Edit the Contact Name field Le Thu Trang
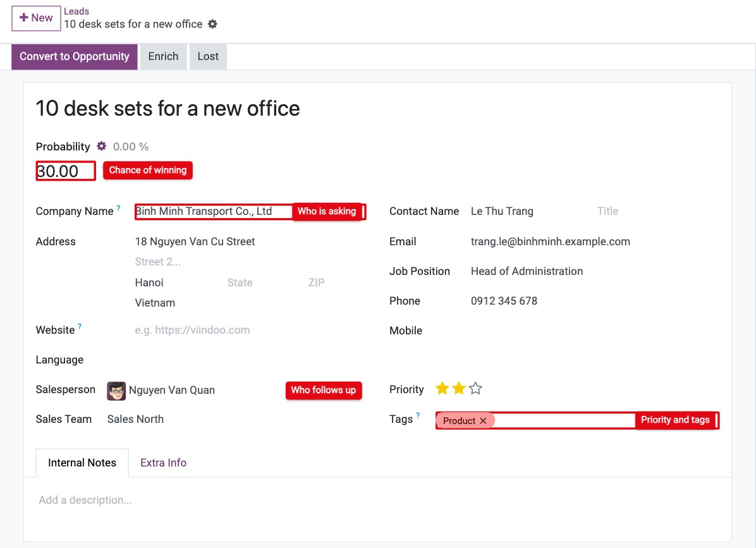The height and width of the screenshot is (548, 756). [x=531, y=211]
